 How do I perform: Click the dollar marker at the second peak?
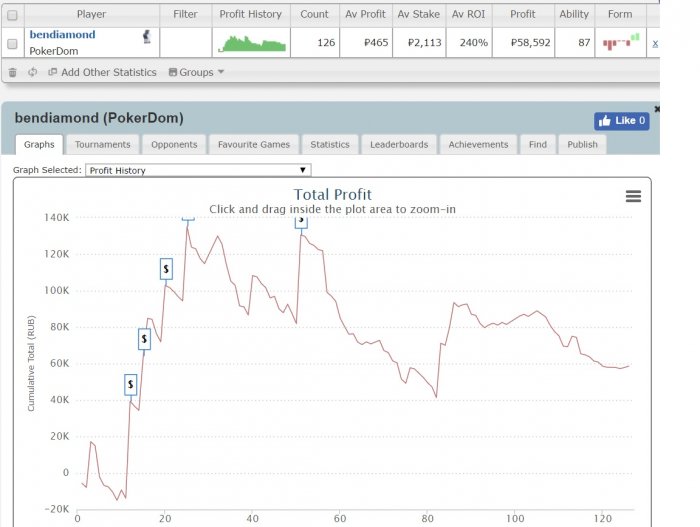pos(301,222)
